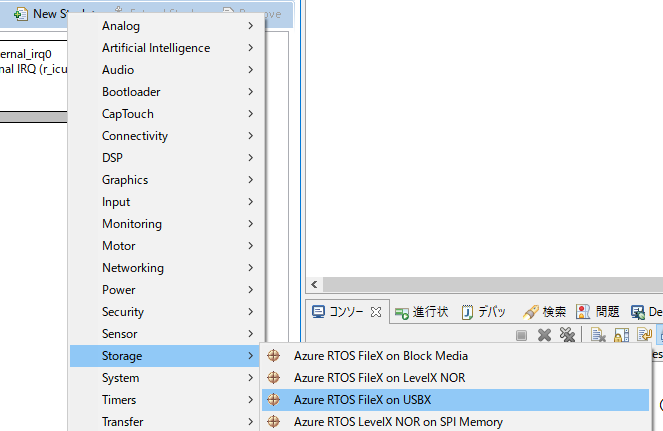Open the Problems (問題) tab
Viewport: 663px width, 431px height.
[597, 312]
